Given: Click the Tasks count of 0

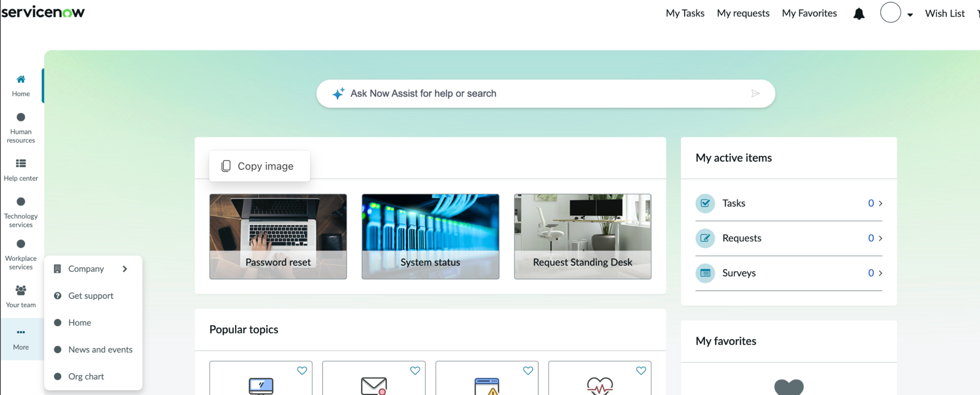Looking at the screenshot, I should coord(871,203).
